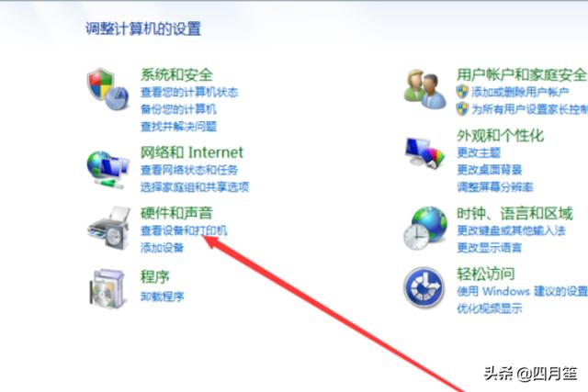Click the 硬件和声音 category heading
This screenshot has height=392, width=588.
(176, 213)
